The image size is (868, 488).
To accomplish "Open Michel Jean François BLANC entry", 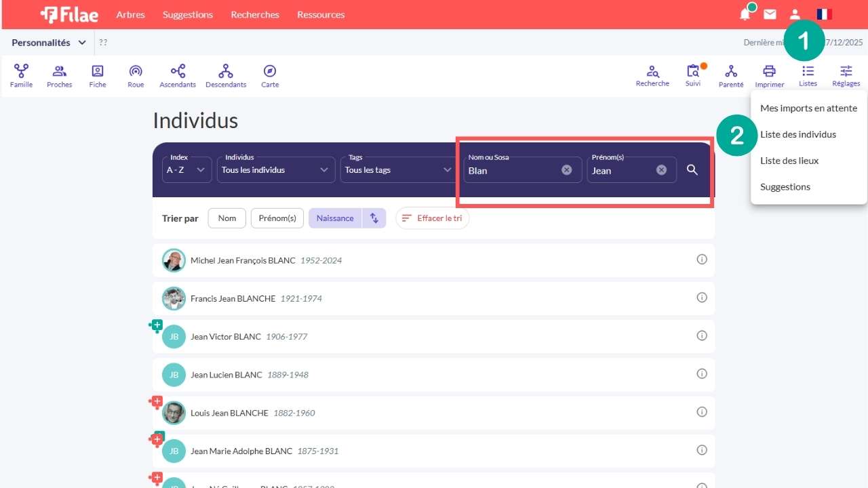I will coord(243,260).
